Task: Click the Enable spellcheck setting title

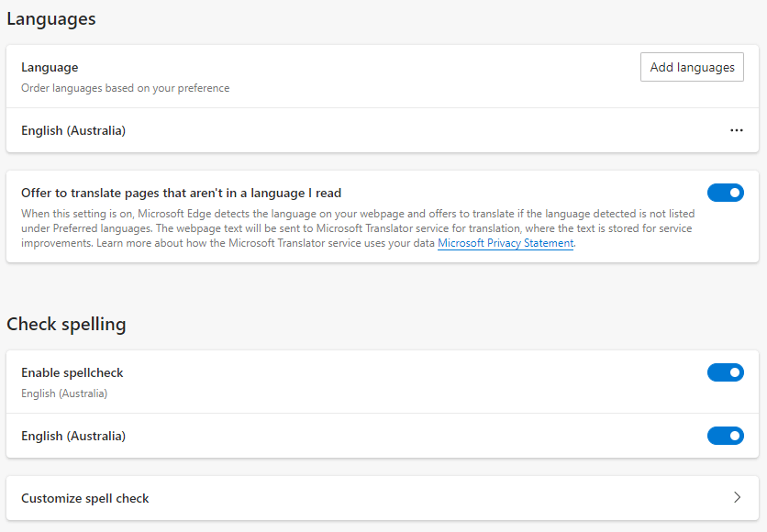Action: pos(72,372)
